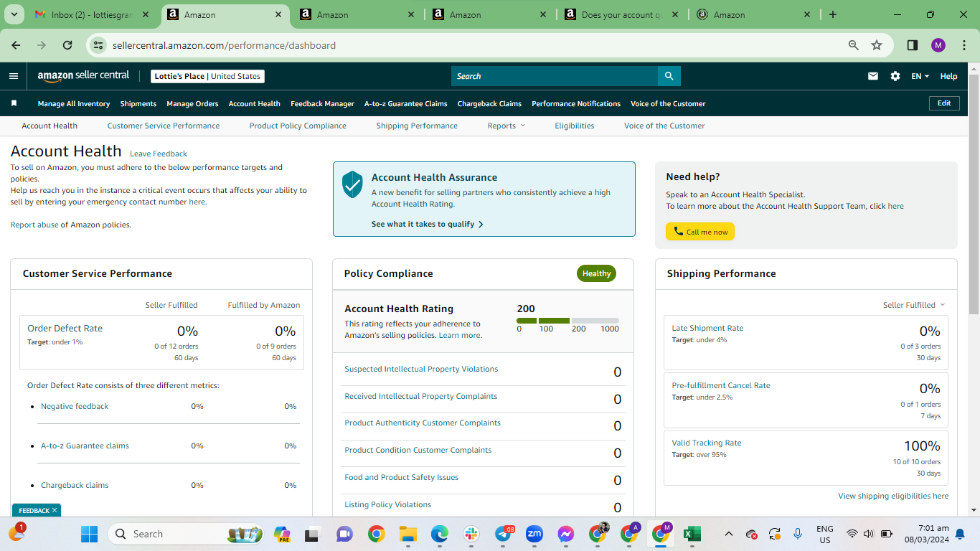Image resolution: width=980 pixels, height=551 pixels.
Task: Open the Chrome three-dot menu
Action: click(x=963, y=45)
